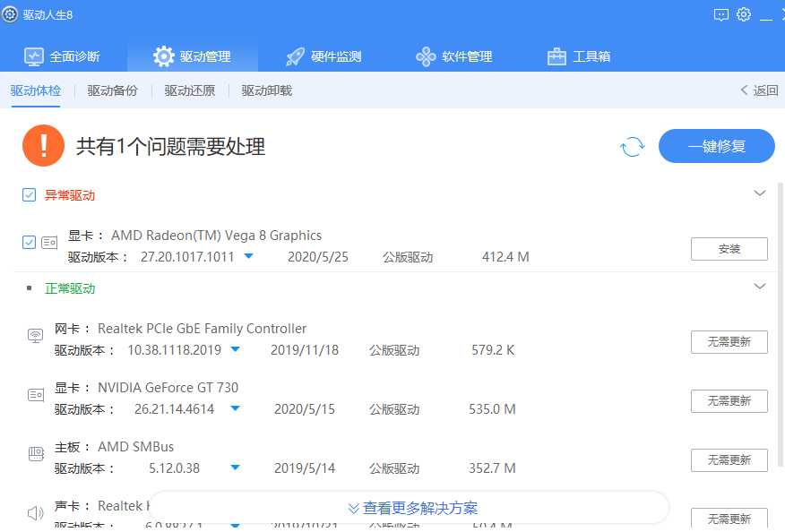Open version dropdown for Realtek sound driver
The width and height of the screenshot is (785, 532).
pos(235,525)
